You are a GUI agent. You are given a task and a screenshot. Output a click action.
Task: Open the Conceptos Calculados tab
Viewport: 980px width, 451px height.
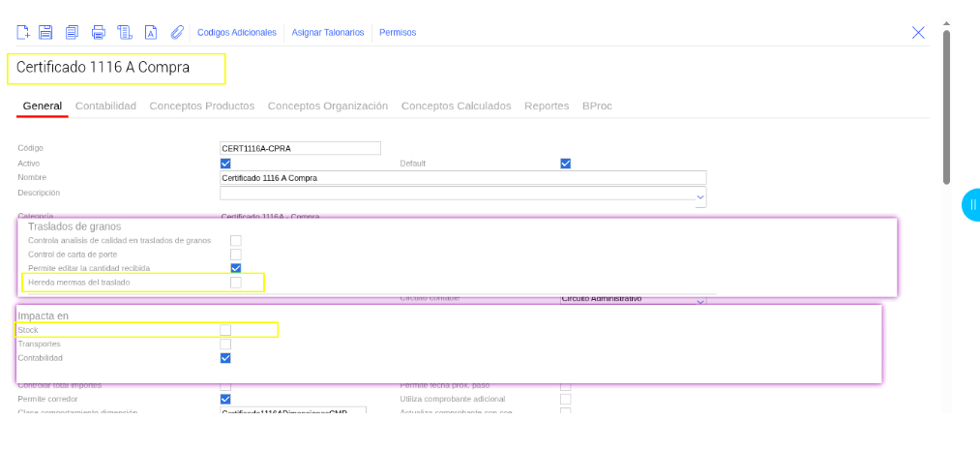pos(456,105)
